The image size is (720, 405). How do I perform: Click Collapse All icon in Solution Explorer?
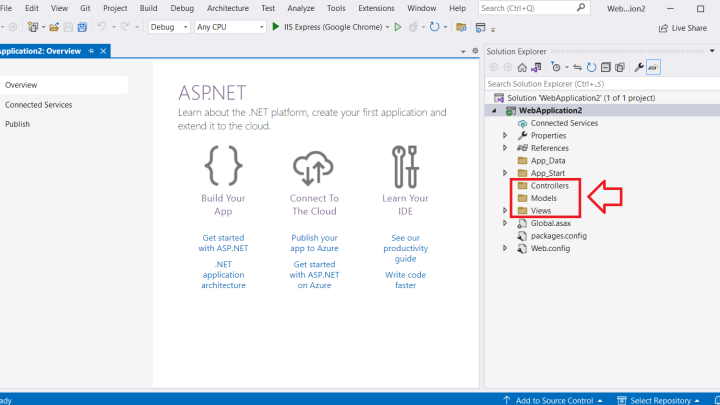(606, 68)
